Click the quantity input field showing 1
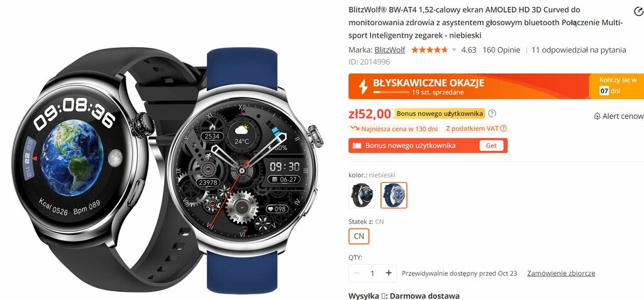Image resolution: width=644 pixels, height=300 pixels. (x=372, y=273)
